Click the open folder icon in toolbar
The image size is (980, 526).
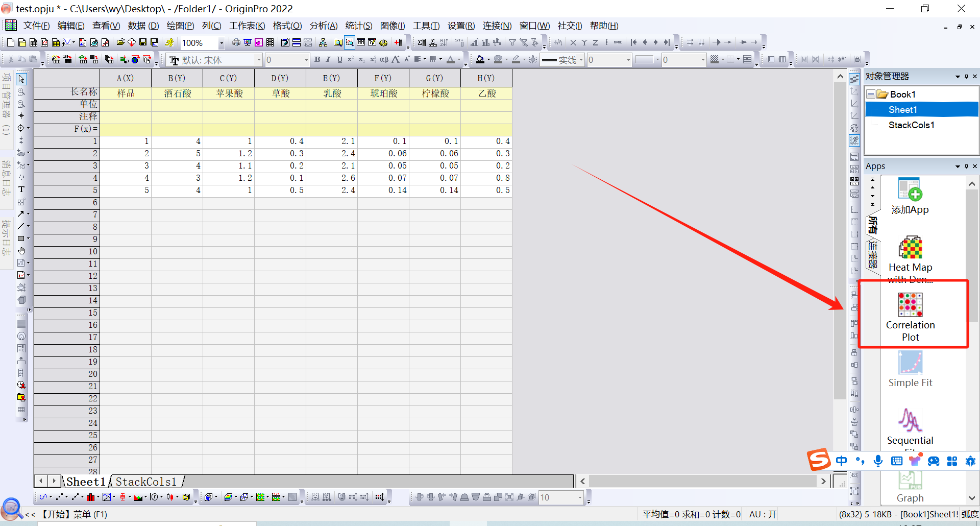coord(120,42)
